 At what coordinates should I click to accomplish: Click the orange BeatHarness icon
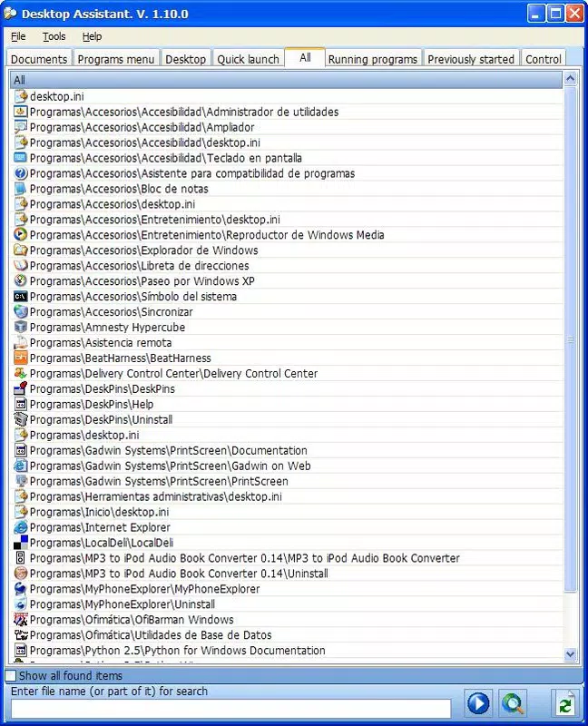20,358
